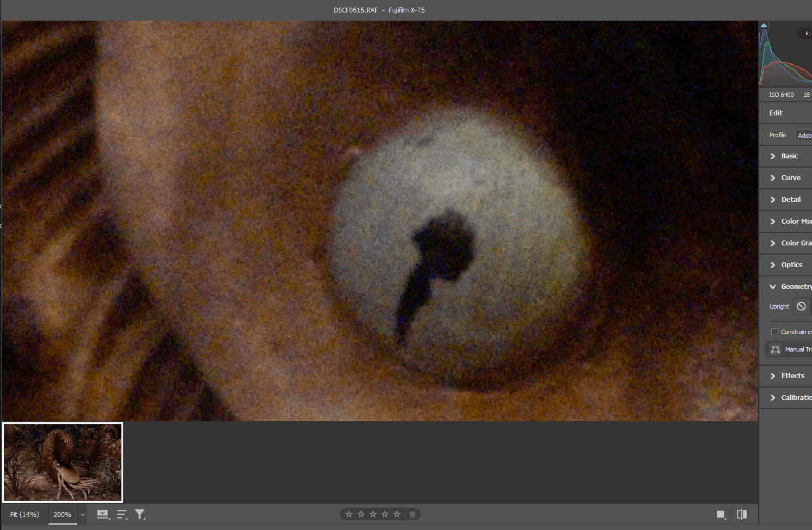Viewport: 812px width, 530px height.
Task: Open the filmstrip options icon
Action: click(103, 514)
